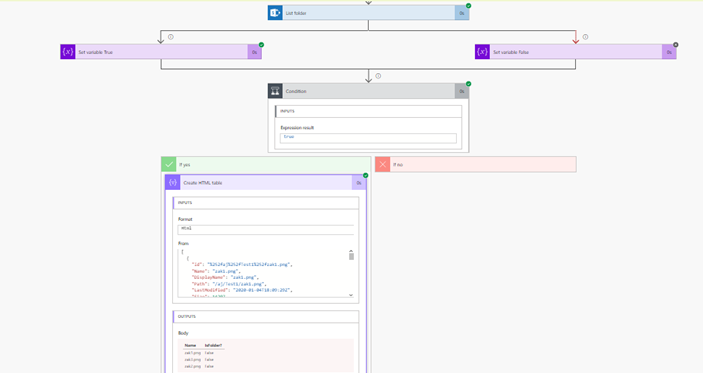
Task: Click the From label
Action: coord(183,243)
